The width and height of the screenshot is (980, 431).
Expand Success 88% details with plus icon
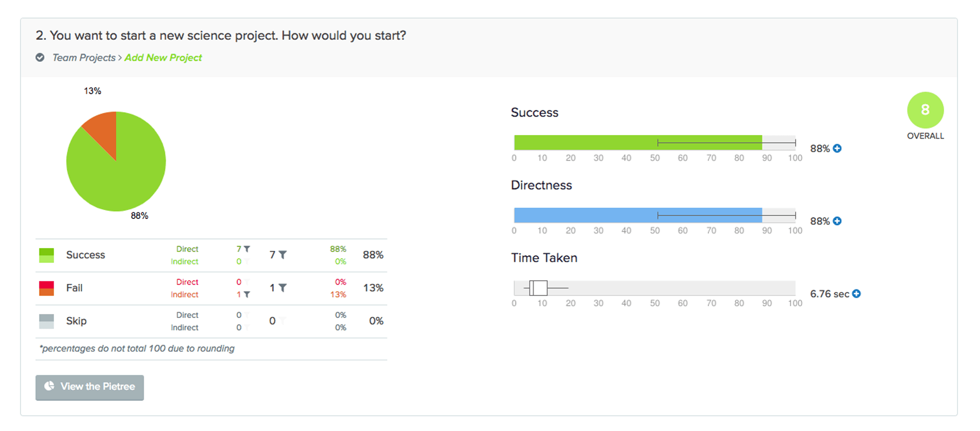pos(838,148)
